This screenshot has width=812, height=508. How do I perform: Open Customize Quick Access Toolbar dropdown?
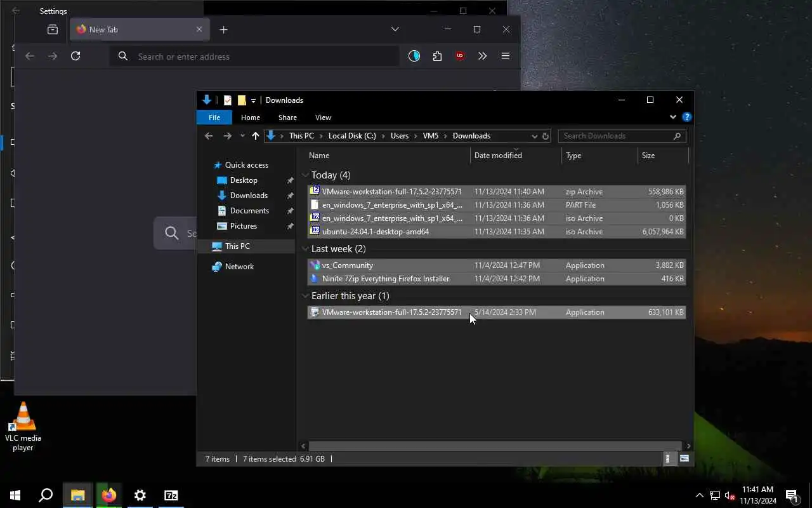coord(253,100)
